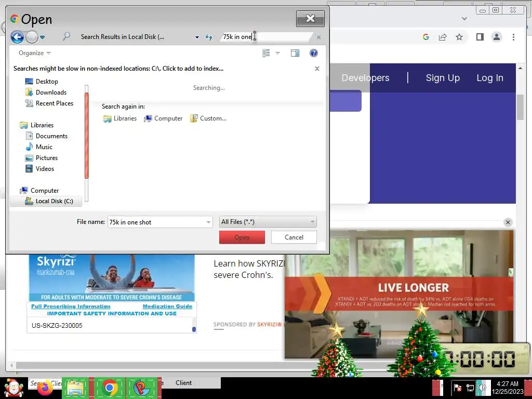Close the XTANDI video ad
This screenshot has height=399, width=532.
pos(508,222)
